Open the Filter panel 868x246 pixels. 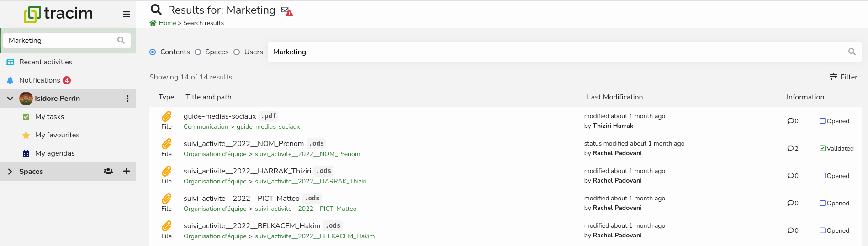point(843,77)
